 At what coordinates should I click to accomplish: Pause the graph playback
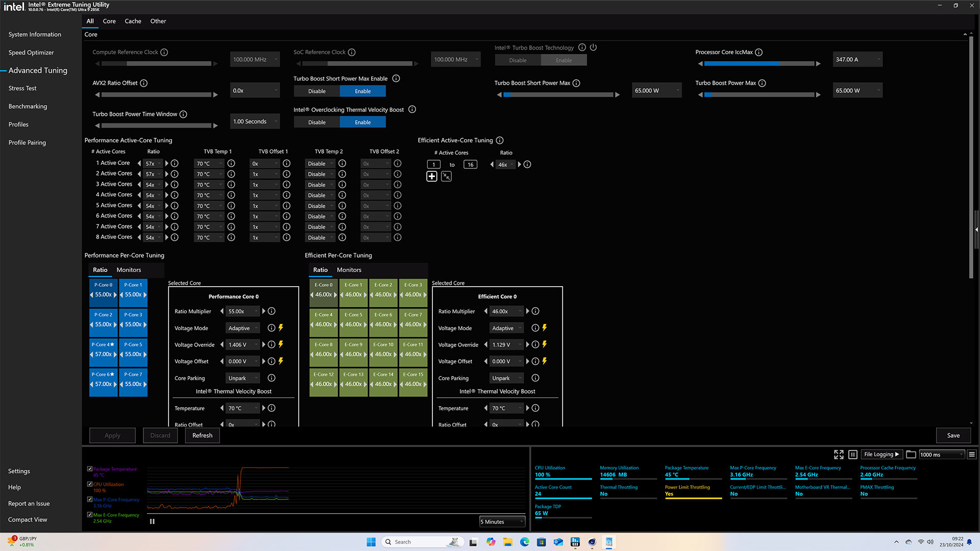(152, 521)
